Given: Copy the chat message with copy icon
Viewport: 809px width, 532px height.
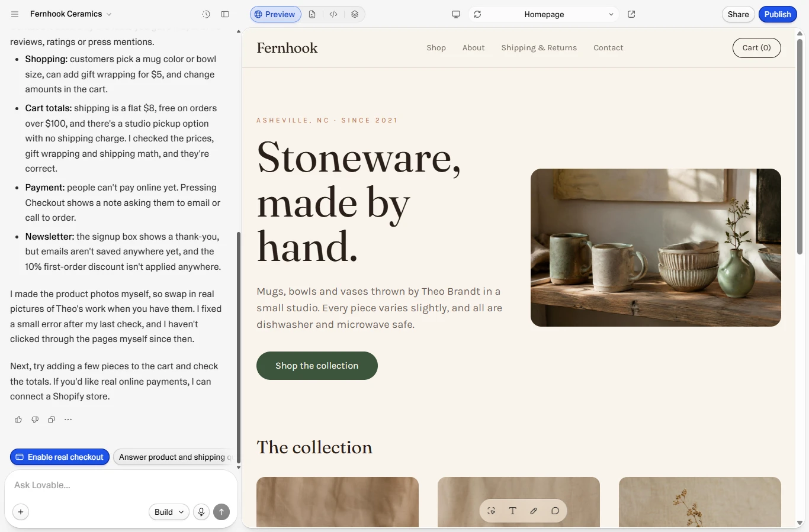Looking at the screenshot, I should (x=52, y=420).
